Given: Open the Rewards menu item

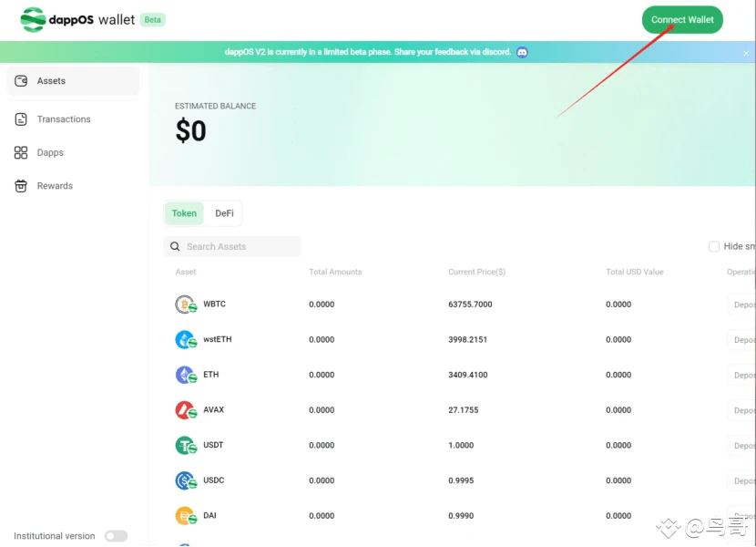Looking at the screenshot, I should pyautogui.click(x=73, y=186).
